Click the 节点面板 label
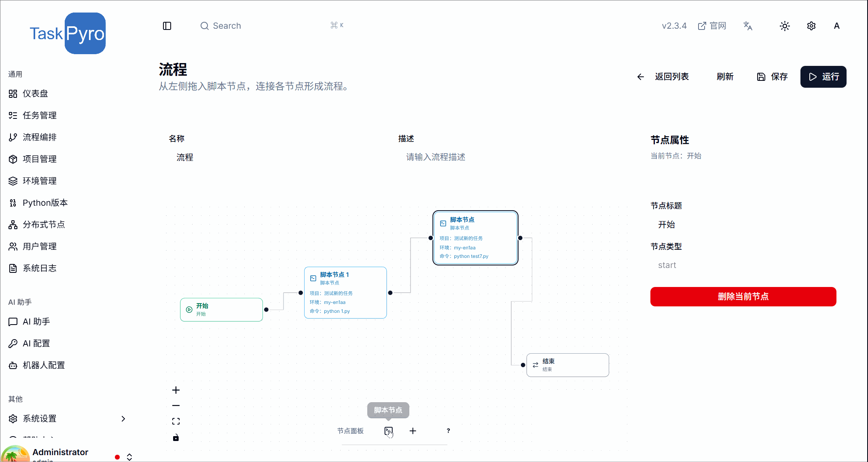This screenshot has height=462, width=868. [x=350, y=431]
